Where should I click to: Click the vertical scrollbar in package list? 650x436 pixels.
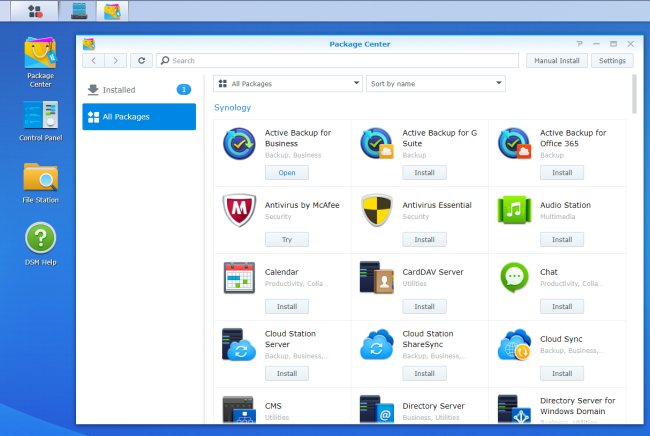click(634, 94)
